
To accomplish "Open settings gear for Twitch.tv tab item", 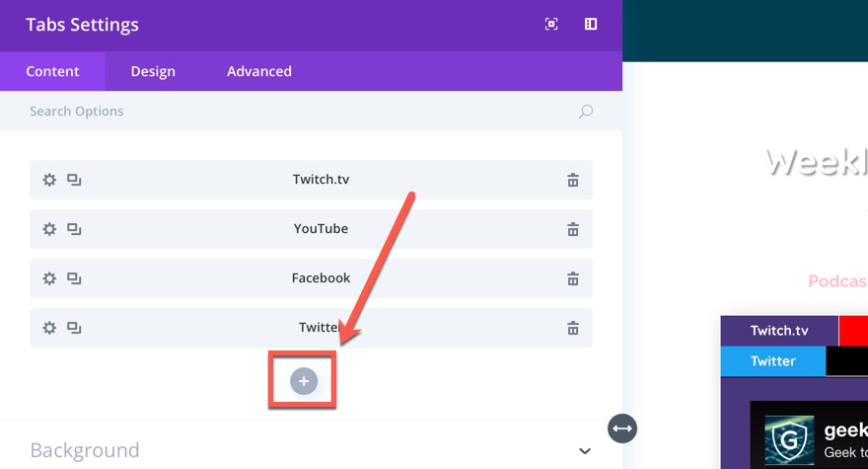I will click(x=49, y=180).
